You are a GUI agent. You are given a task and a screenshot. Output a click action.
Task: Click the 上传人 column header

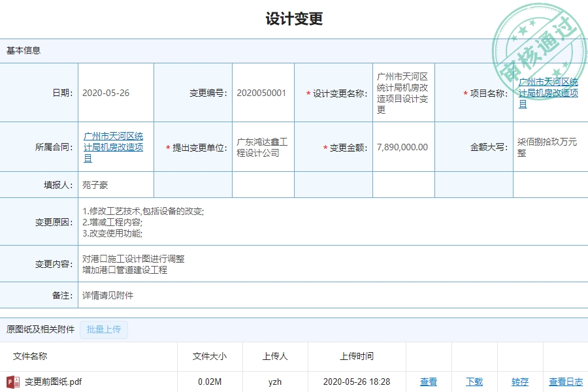[275, 356]
